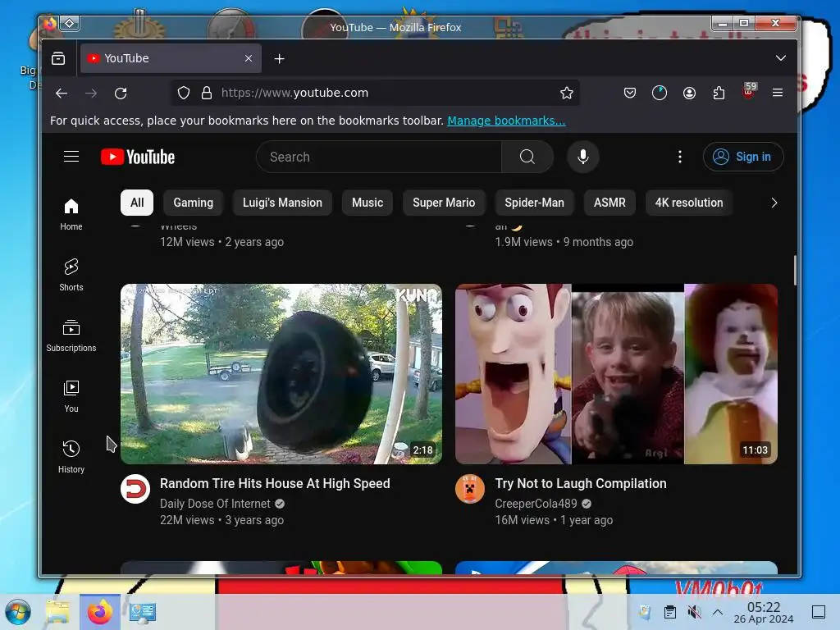
Task: Show hidden tray icons chevron
Action: (718, 612)
